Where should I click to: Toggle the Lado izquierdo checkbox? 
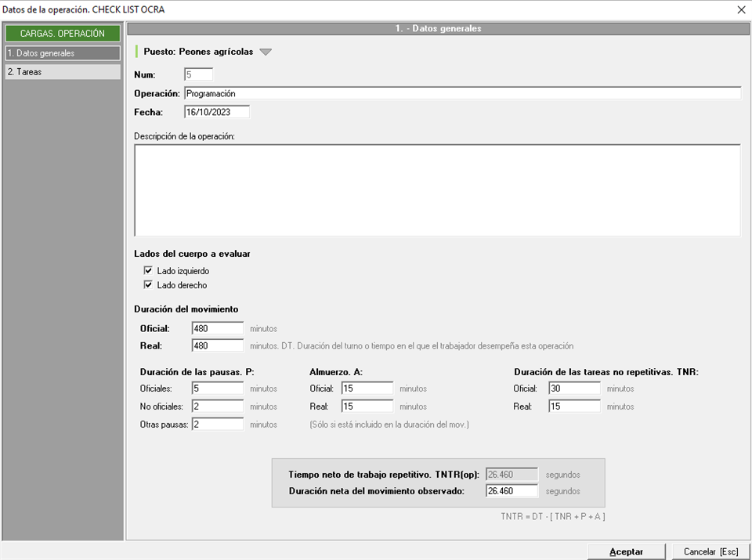148,271
